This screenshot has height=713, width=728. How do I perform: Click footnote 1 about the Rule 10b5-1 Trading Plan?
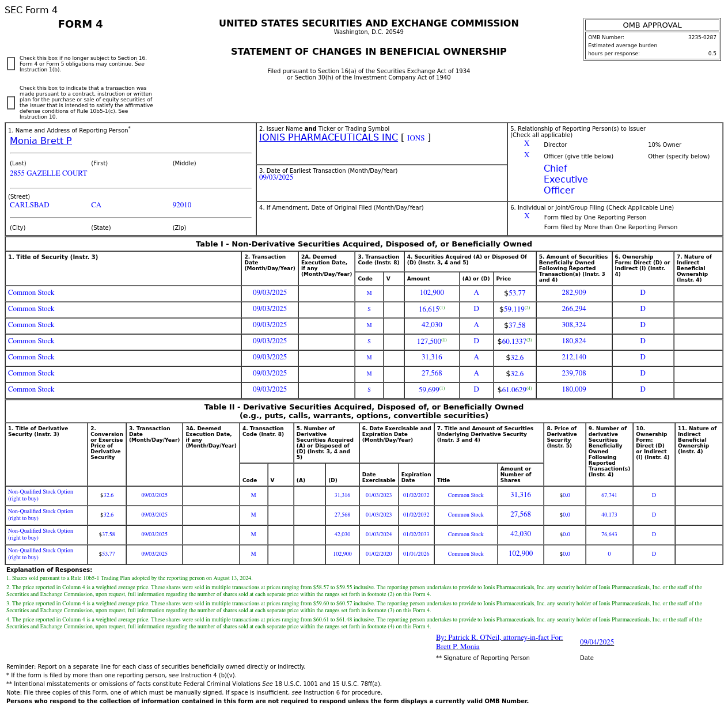(130, 578)
